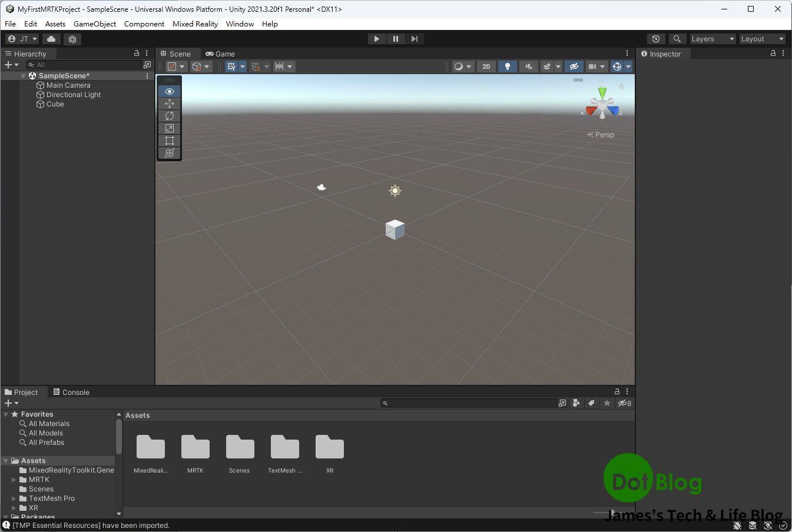Viewport: 792px width, 532px height.
Task: Toggle 2D view mode in the Scene view
Action: [x=486, y=66]
